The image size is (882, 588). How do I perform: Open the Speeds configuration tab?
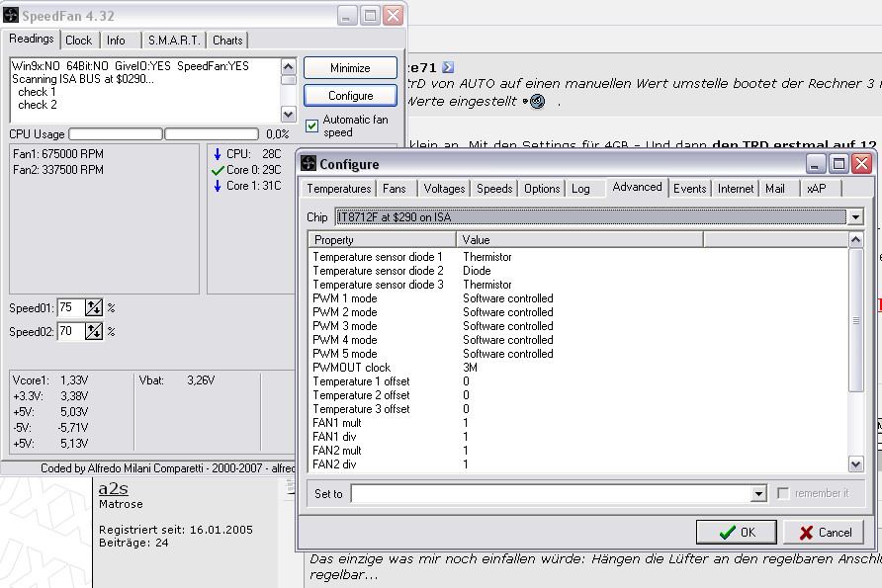(x=494, y=189)
